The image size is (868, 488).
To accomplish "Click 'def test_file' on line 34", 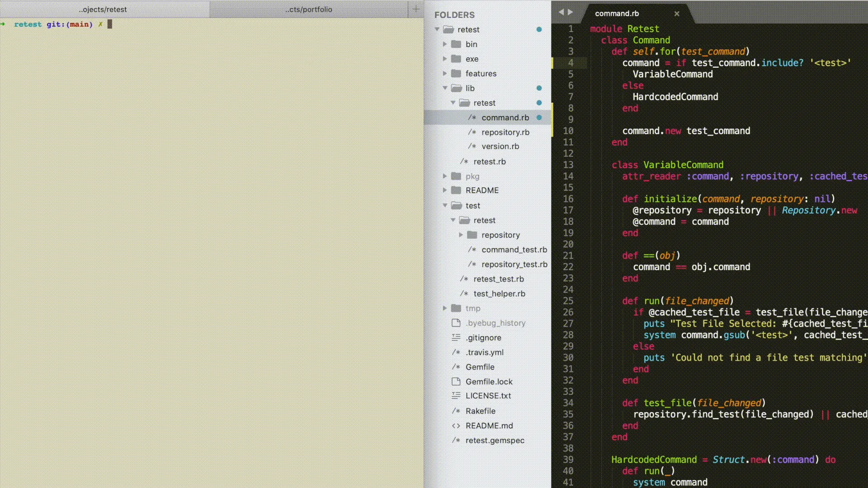I will [x=657, y=403].
